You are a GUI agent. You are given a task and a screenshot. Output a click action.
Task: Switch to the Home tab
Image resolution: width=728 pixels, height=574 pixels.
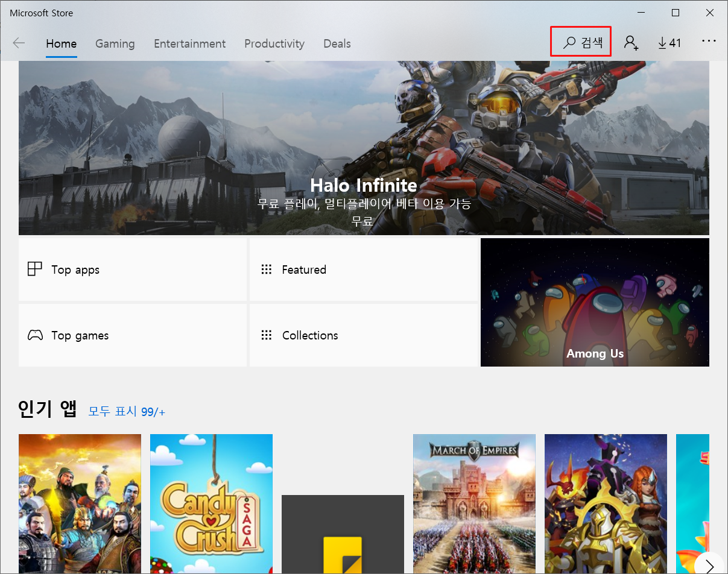click(x=62, y=43)
